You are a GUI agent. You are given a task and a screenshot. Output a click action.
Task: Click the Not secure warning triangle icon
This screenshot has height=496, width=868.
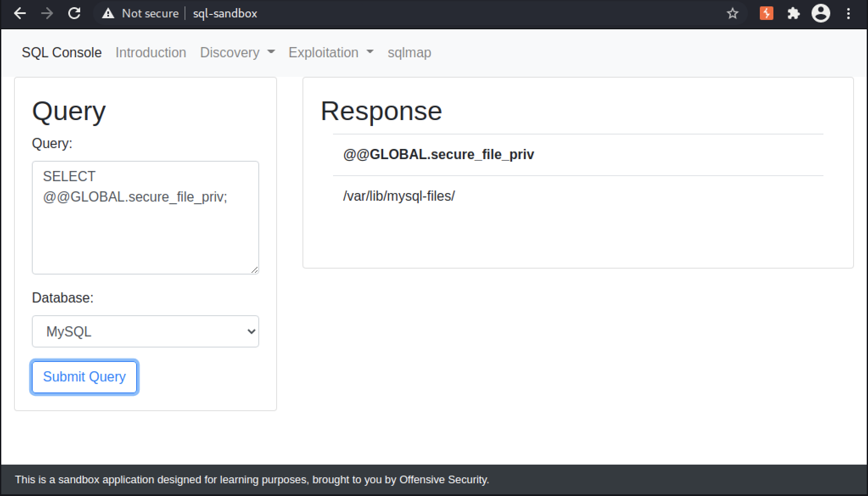pos(108,14)
